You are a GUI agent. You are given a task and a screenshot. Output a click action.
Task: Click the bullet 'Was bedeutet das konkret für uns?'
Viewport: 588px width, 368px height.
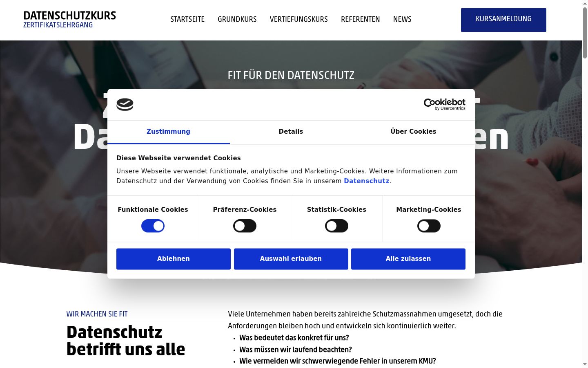point(294,338)
